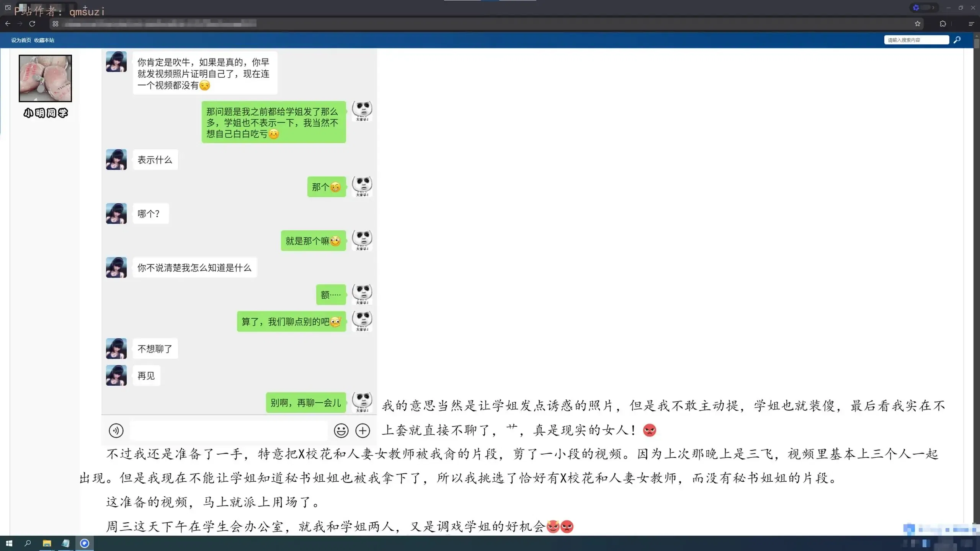Open the emoji smiley picker in chat
This screenshot has width=980, height=551.
pyautogui.click(x=341, y=430)
